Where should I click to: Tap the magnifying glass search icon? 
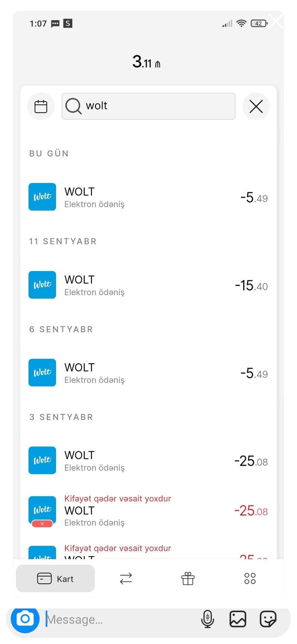click(73, 106)
